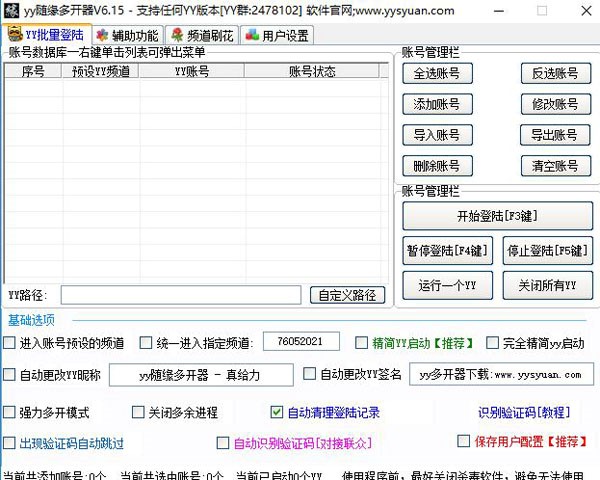600x480 pixels.
Task: Click the 账号状态 column header
Action: tap(312, 72)
